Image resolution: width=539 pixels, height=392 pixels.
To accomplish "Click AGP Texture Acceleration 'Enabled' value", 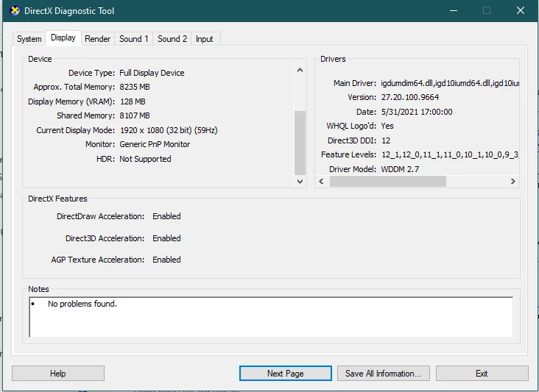I will (x=166, y=260).
